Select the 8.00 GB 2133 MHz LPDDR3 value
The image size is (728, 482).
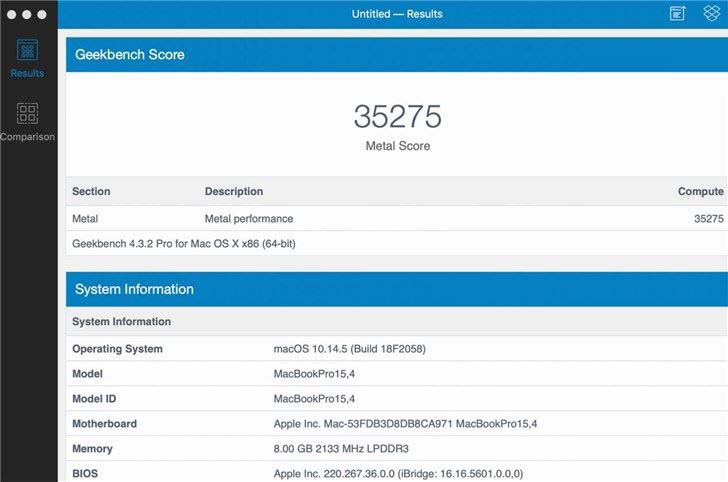click(x=341, y=449)
